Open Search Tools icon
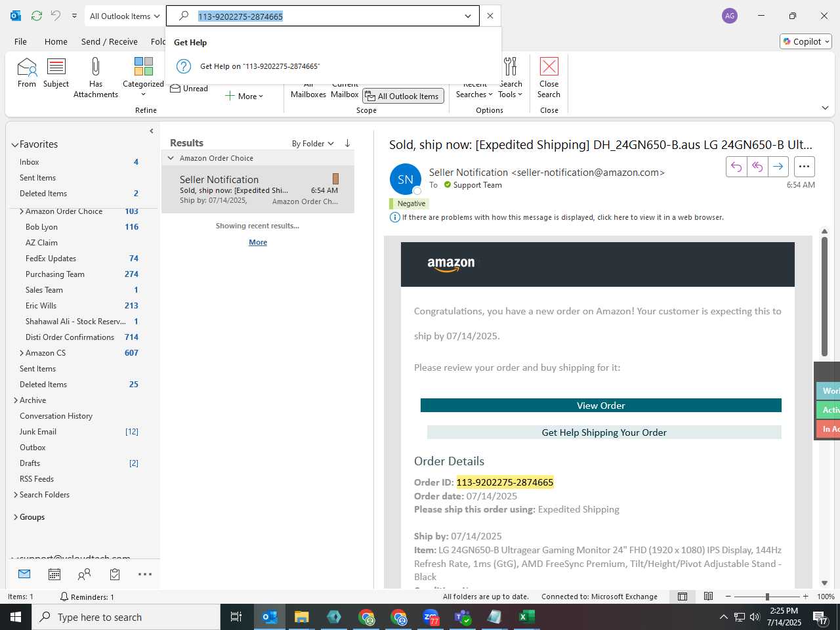 [511, 77]
